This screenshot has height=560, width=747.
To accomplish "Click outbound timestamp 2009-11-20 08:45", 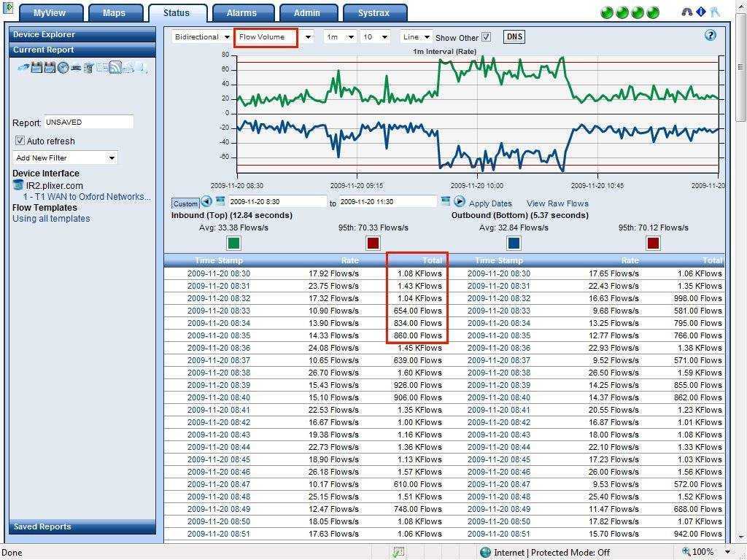I will [x=499, y=459].
